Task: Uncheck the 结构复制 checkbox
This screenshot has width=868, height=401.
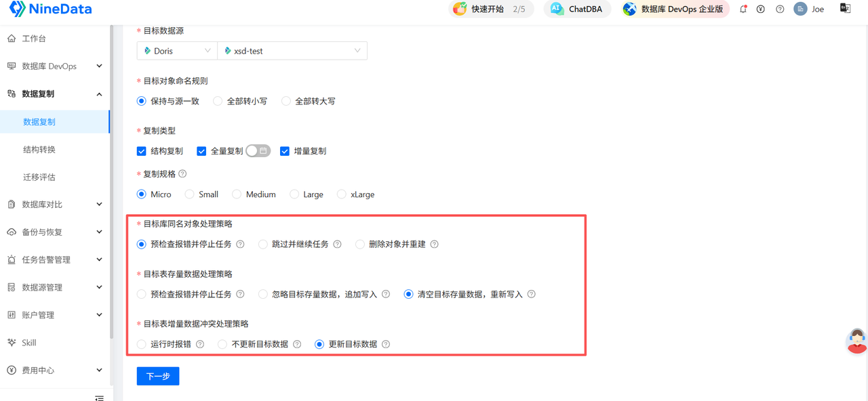Action: pyautogui.click(x=142, y=151)
